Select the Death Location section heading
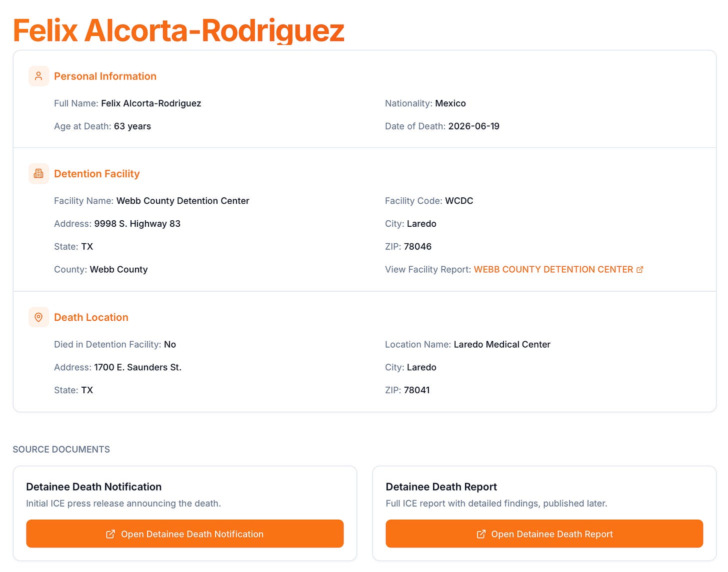The image size is (728, 572). pyautogui.click(x=91, y=317)
